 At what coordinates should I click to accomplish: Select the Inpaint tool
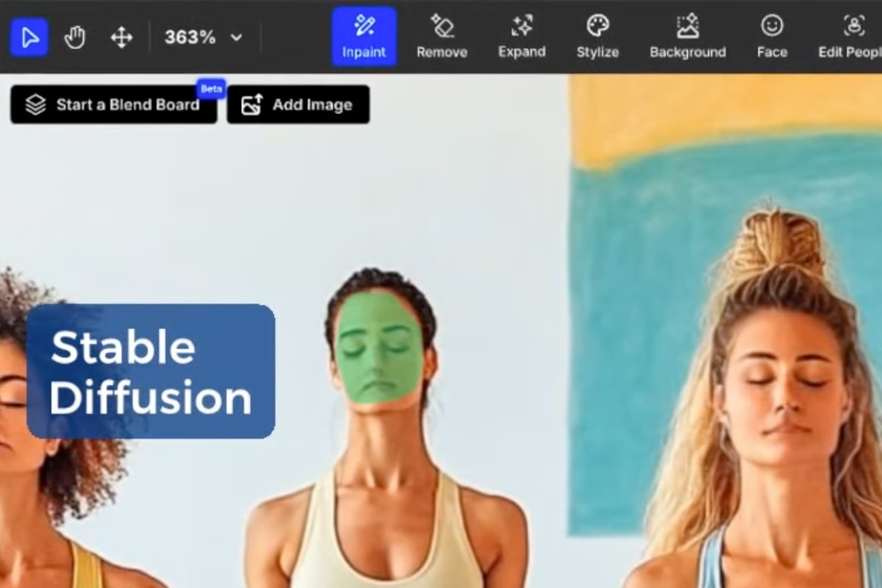click(x=364, y=37)
